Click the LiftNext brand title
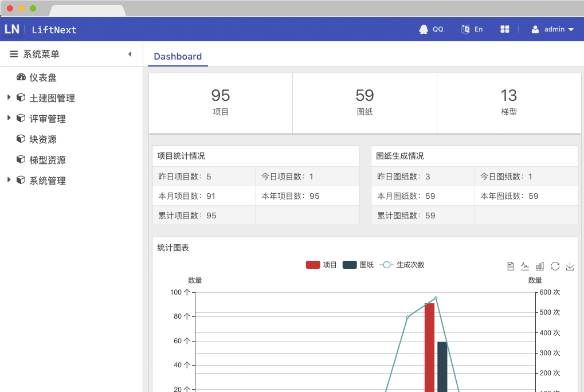 click(x=54, y=30)
